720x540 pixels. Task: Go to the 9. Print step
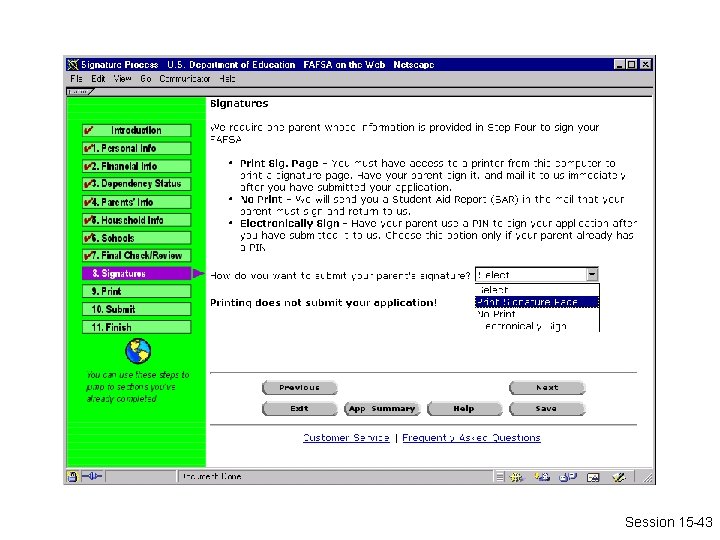point(136,291)
